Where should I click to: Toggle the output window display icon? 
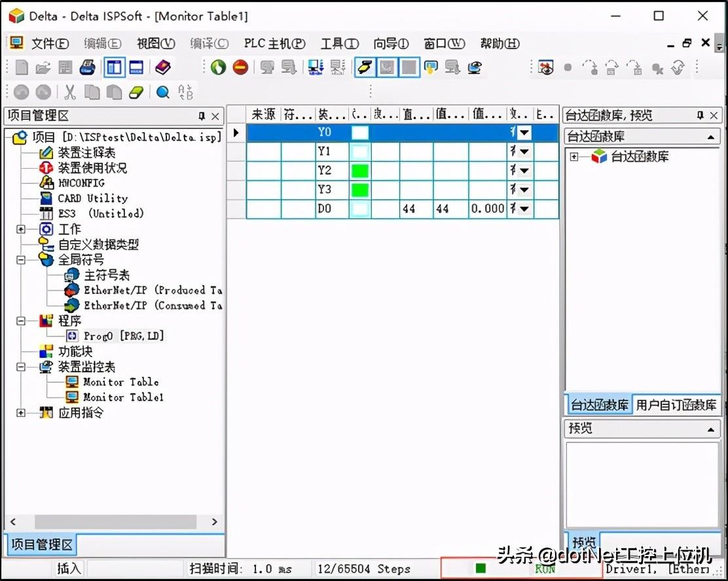(x=136, y=68)
